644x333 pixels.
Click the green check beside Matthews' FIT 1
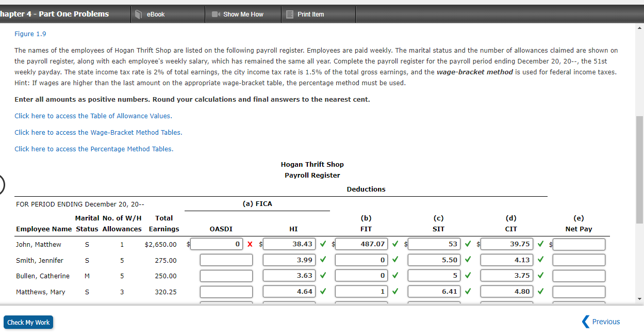[x=395, y=292]
